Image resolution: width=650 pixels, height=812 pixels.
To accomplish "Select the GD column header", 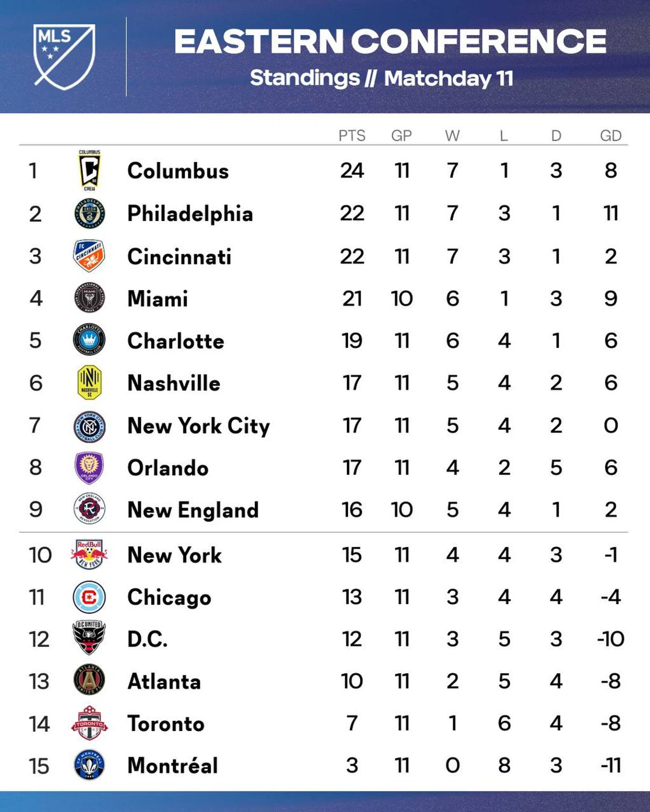I will tap(610, 136).
